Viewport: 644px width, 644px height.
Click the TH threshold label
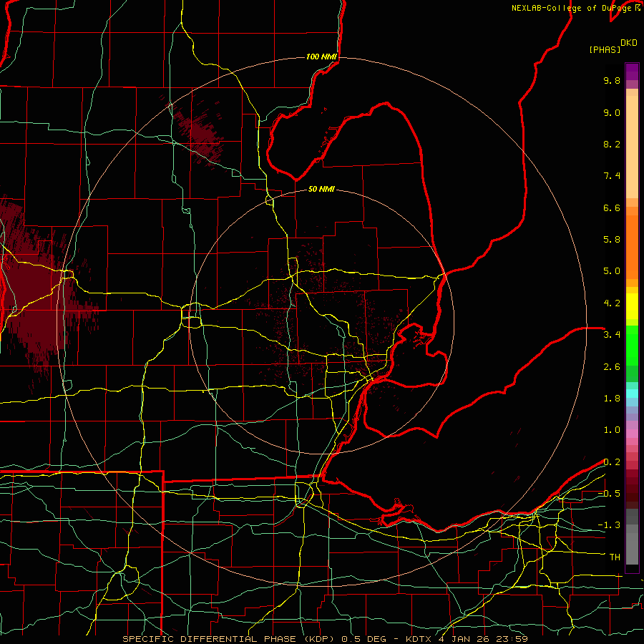[615, 557]
